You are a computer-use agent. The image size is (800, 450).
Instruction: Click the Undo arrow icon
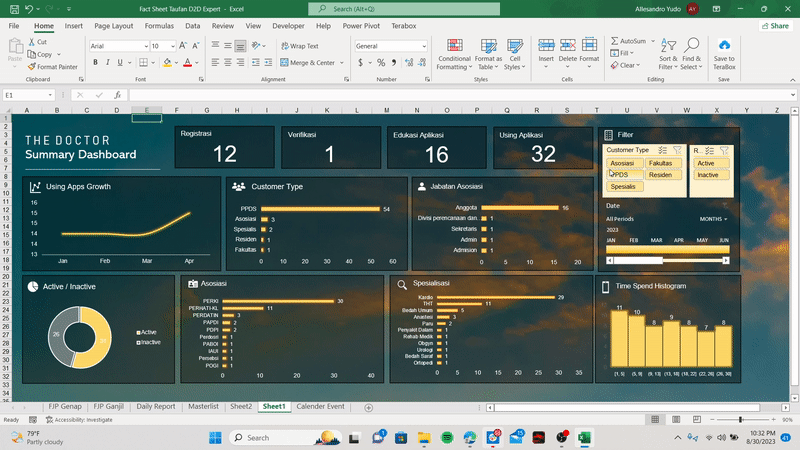pyautogui.click(x=29, y=9)
